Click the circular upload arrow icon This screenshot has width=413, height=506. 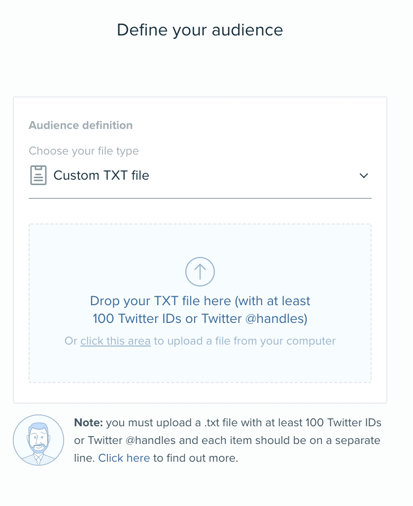pos(200,271)
